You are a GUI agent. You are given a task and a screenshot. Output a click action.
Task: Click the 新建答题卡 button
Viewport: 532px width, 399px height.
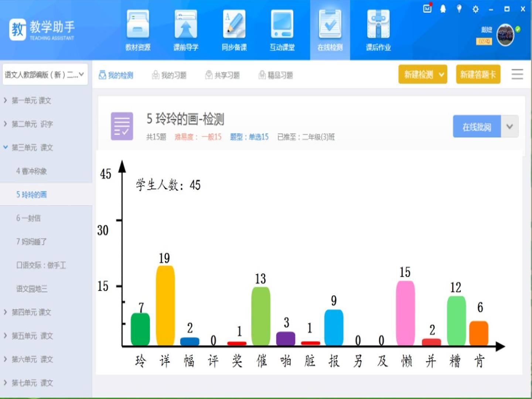478,74
